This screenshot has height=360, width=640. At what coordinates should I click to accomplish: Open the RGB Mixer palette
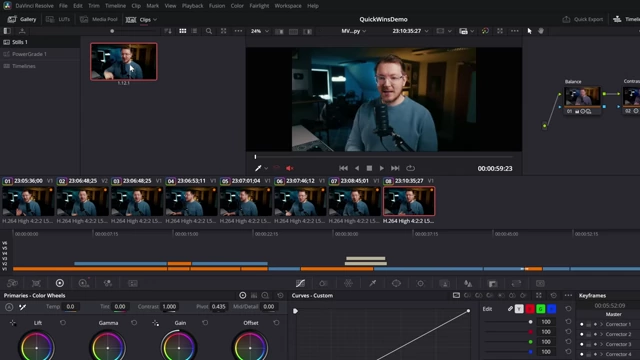pyautogui.click(x=108, y=283)
